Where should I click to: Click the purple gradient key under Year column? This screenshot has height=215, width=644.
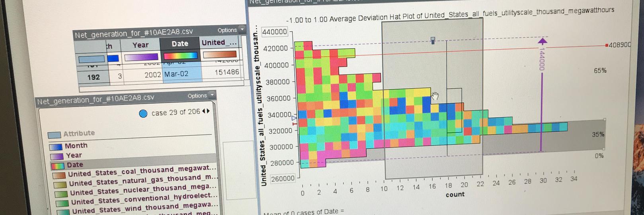(141, 57)
